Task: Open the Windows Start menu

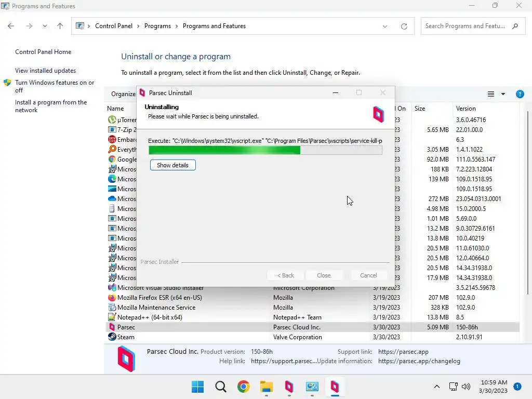Action: point(198,387)
